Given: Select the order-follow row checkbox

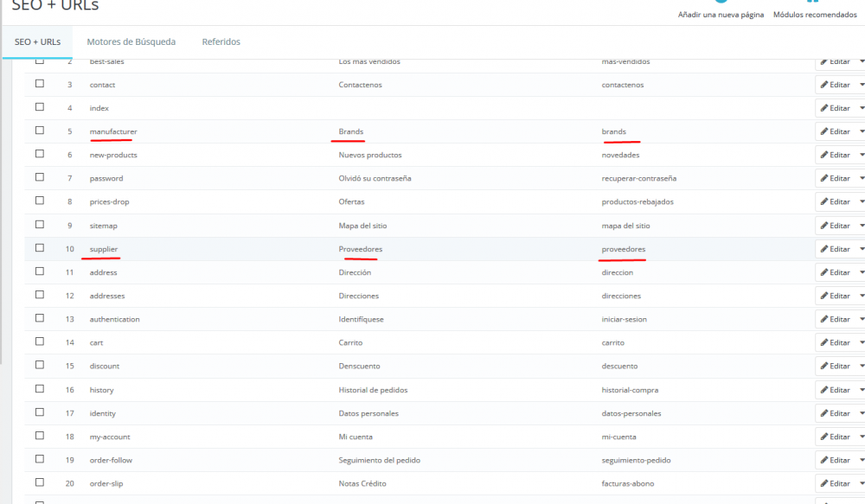Looking at the screenshot, I should click(x=40, y=459).
